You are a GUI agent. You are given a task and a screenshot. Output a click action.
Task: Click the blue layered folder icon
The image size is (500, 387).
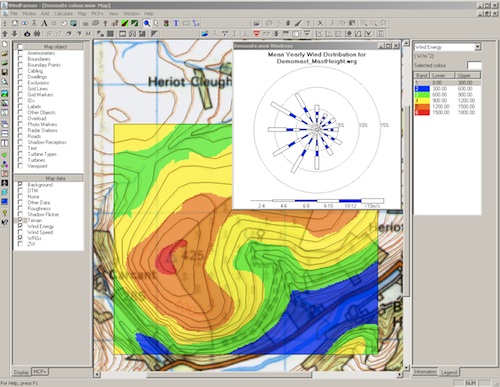tap(205, 34)
